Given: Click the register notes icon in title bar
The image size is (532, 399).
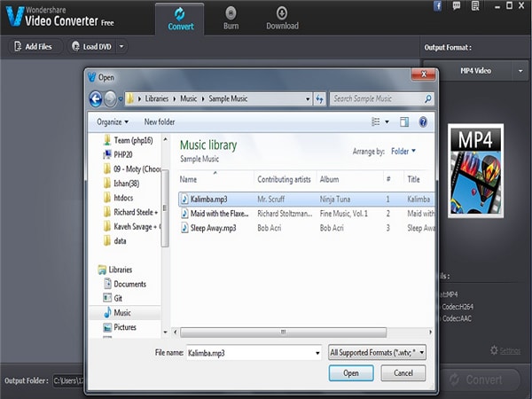Looking at the screenshot, I should [x=475, y=6].
